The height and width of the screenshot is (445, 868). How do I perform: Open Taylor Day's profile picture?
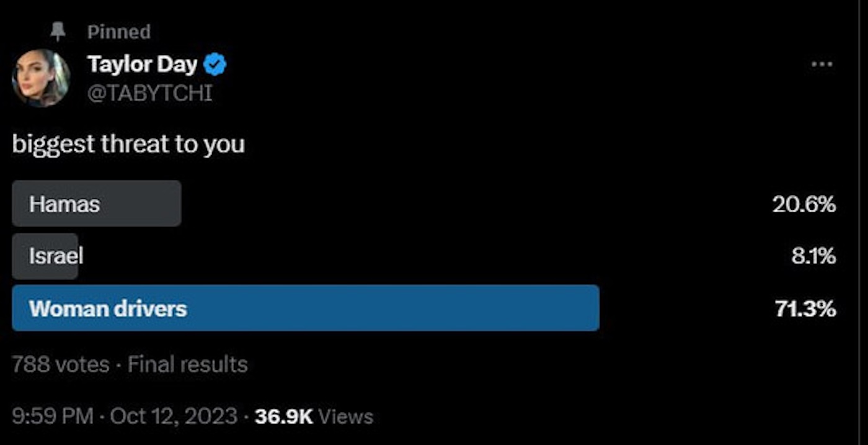41,78
